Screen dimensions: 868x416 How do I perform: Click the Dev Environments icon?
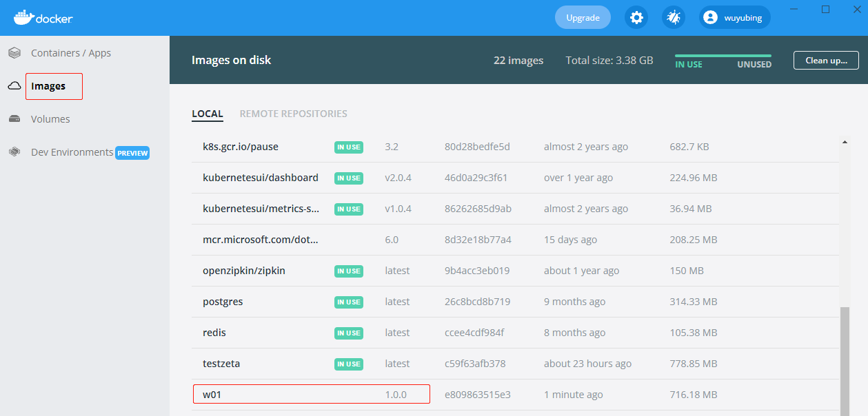point(14,152)
